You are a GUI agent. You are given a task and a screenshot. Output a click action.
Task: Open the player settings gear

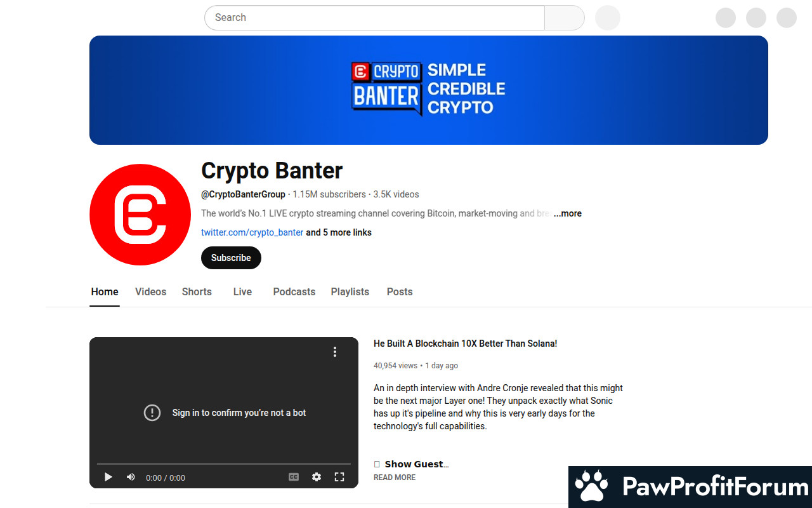[x=317, y=477]
